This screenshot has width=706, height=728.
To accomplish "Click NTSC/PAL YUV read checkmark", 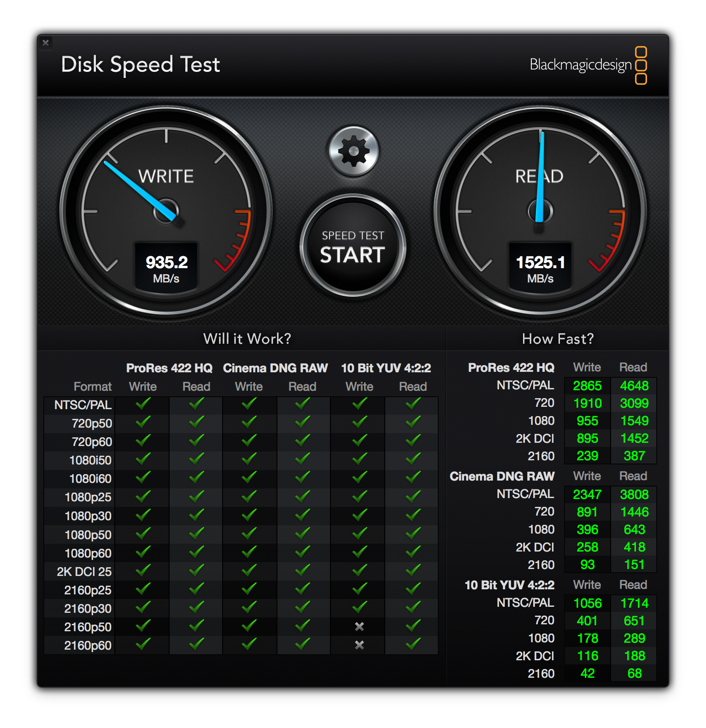I will pyautogui.click(x=413, y=404).
